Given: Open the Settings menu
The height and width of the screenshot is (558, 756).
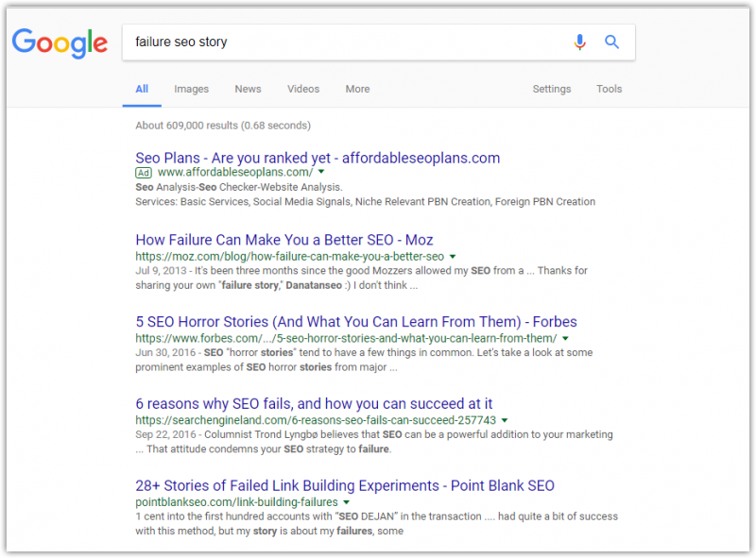Looking at the screenshot, I should coord(552,89).
